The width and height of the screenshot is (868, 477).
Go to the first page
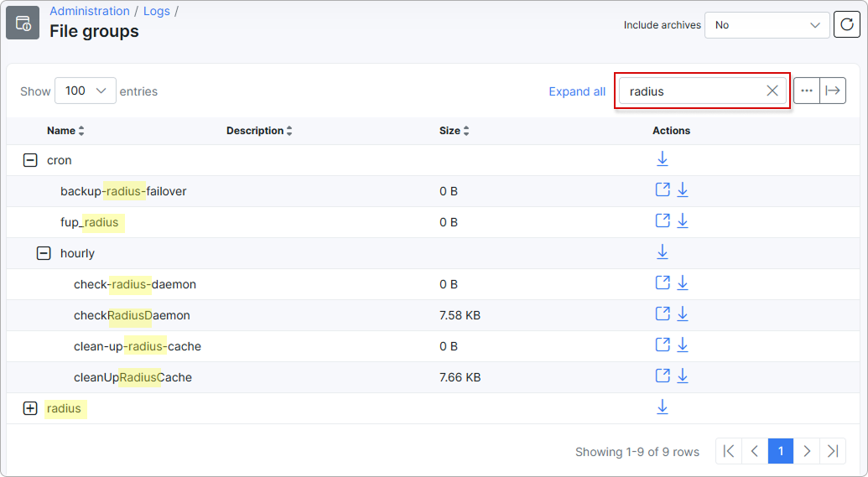click(x=729, y=451)
